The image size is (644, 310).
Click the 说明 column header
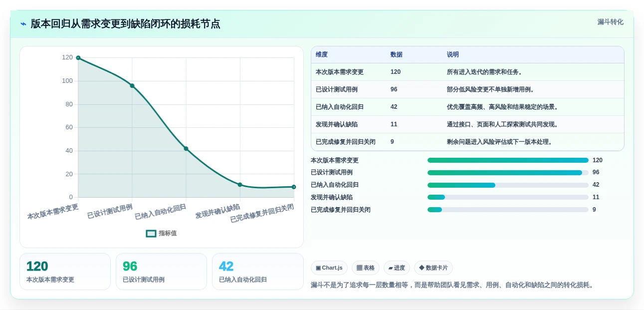[x=453, y=55]
